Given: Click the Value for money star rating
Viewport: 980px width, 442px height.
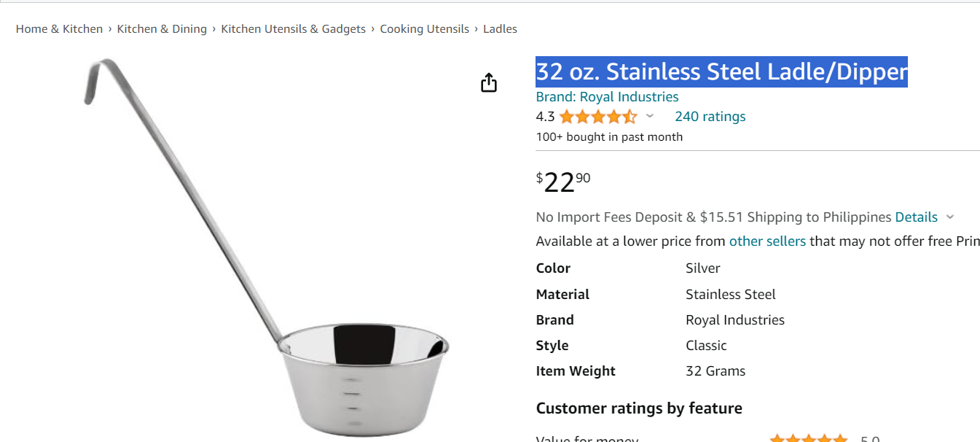Looking at the screenshot, I should (x=808, y=438).
